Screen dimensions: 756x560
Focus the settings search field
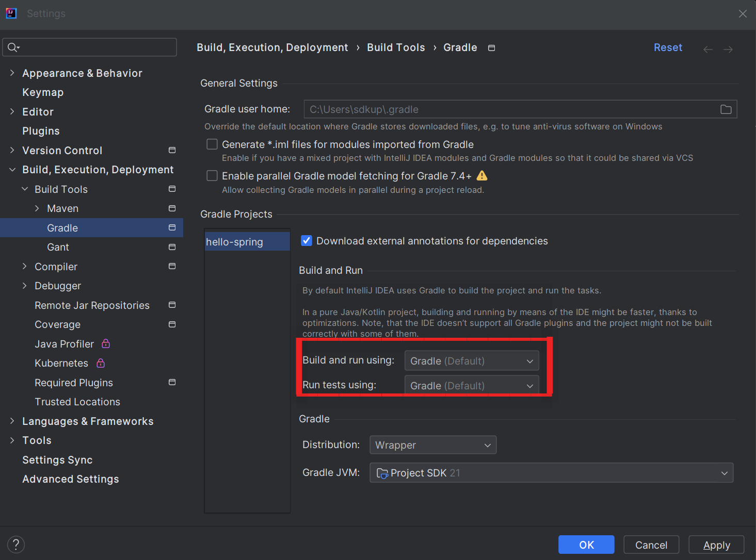pos(90,47)
